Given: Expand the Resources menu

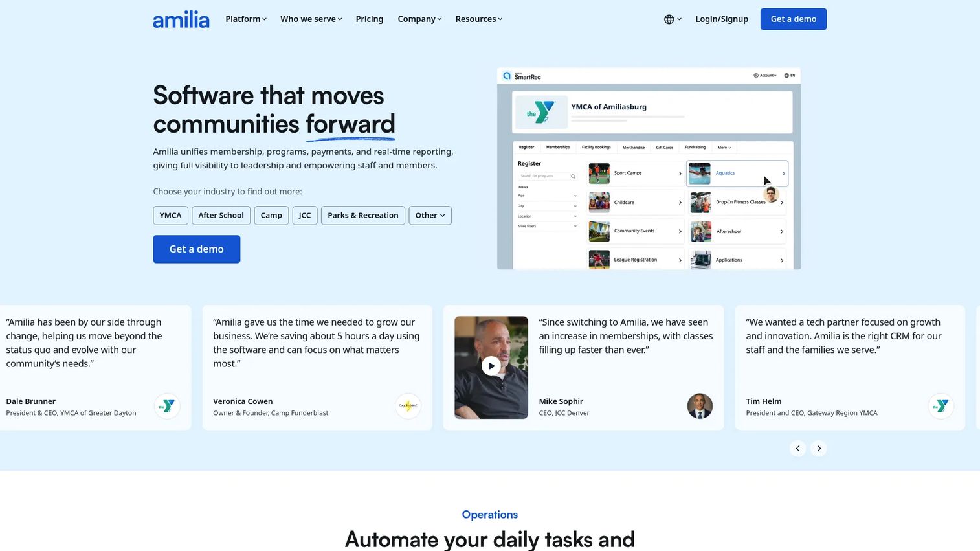Looking at the screenshot, I should click(479, 19).
